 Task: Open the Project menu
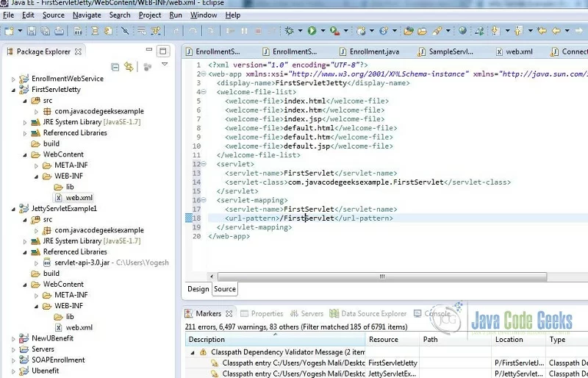[150, 15]
